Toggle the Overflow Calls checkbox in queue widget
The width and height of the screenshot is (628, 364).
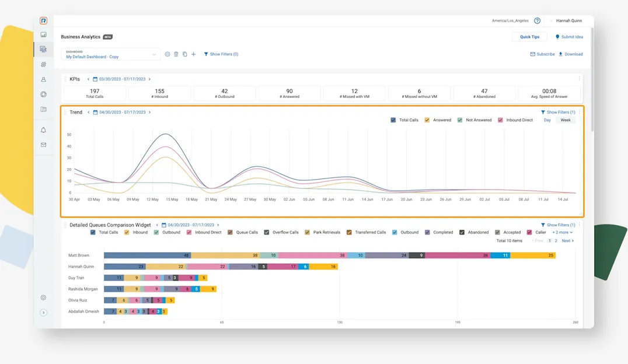(267, 232)
